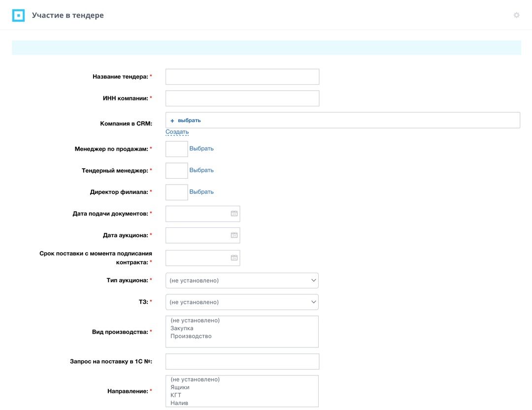
Task: Click the blue square logo icon
Action: coord(18,15)
